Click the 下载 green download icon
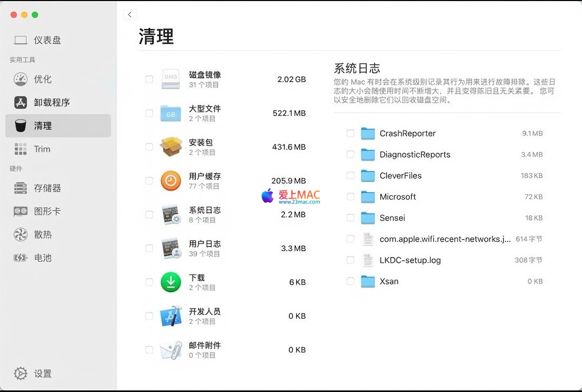582x392 pixels. point(171,282)
